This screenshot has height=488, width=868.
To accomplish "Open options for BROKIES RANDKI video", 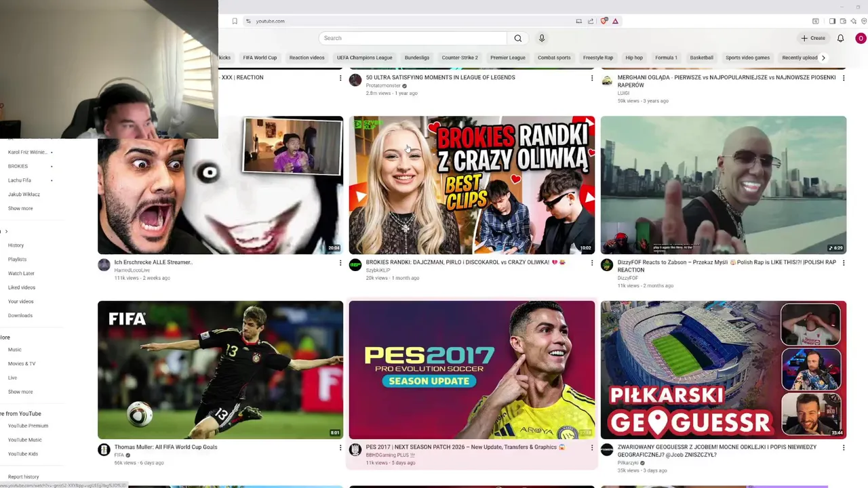I will [x=592, y=263].
